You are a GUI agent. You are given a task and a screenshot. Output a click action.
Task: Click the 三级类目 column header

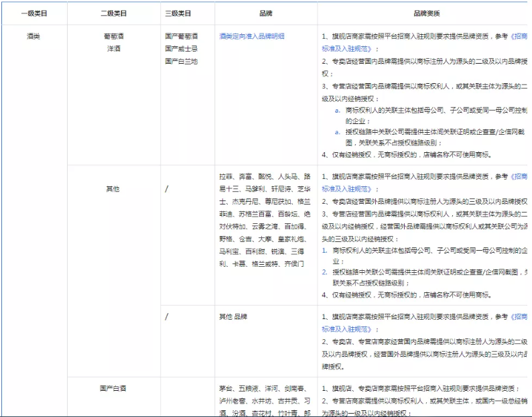click(178, 13)
